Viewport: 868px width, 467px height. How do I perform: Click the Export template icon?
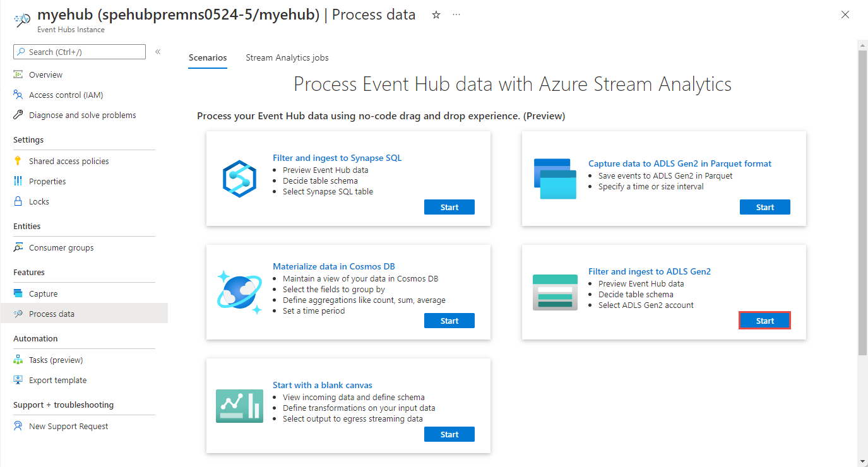click(x=18, y=380)
